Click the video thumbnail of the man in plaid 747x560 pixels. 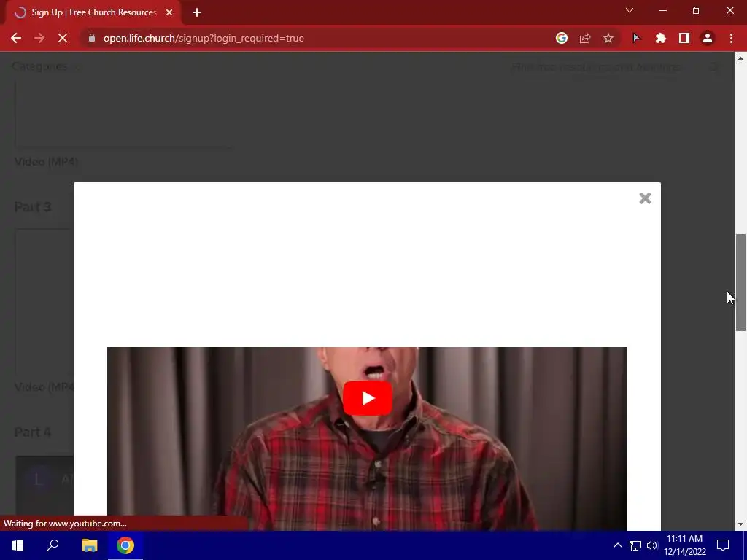(367, 438)
